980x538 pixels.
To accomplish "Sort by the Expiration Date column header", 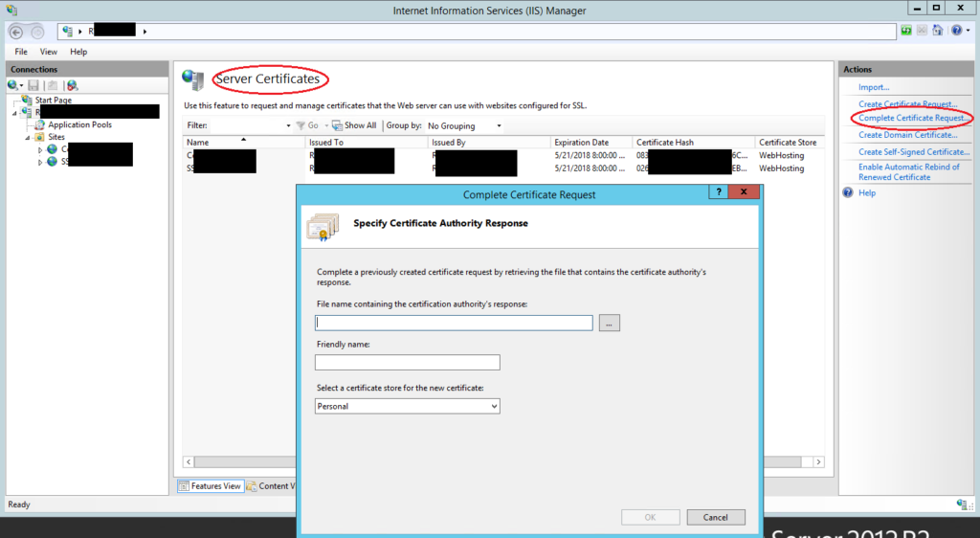I will 591,143.
